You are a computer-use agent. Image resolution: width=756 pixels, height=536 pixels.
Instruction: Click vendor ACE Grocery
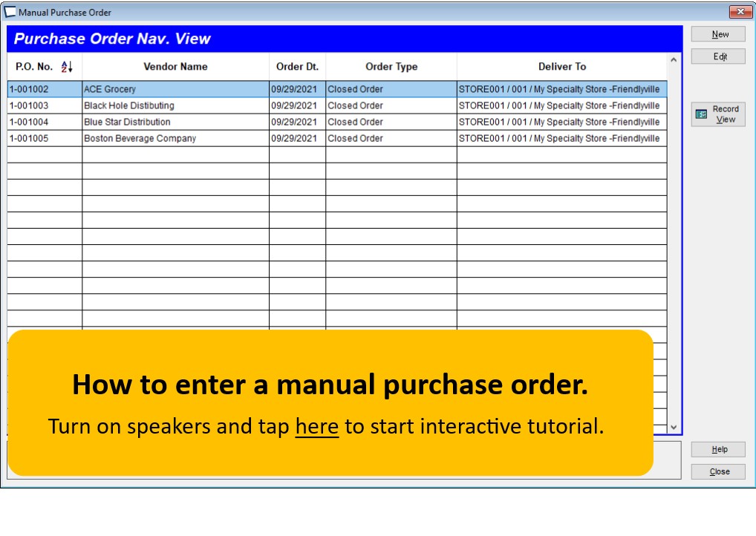(175, 89)
